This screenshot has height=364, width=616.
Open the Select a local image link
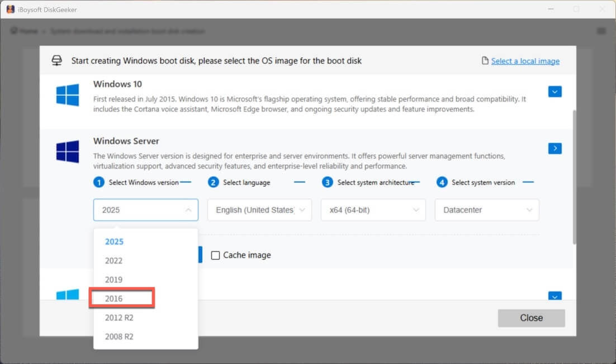click(x=525, y=61)
